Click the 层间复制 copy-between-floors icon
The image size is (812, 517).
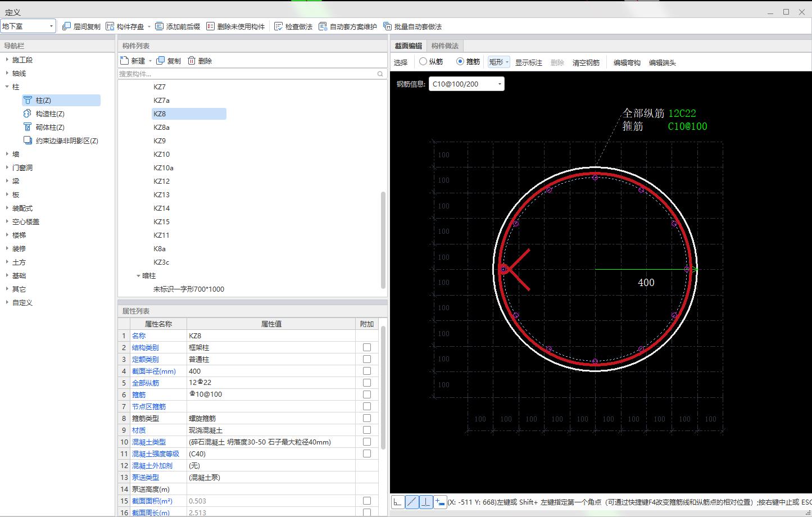pyautogui.click(x=66, y=26)
